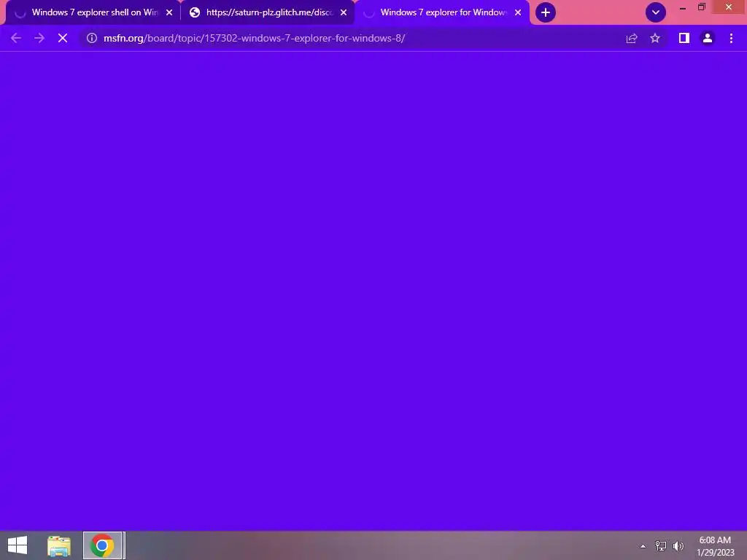Image resolution: width=747 pixels, height=560 pixels.
Task: Bookmark this tab with star icon
Action: pos(655,38)
